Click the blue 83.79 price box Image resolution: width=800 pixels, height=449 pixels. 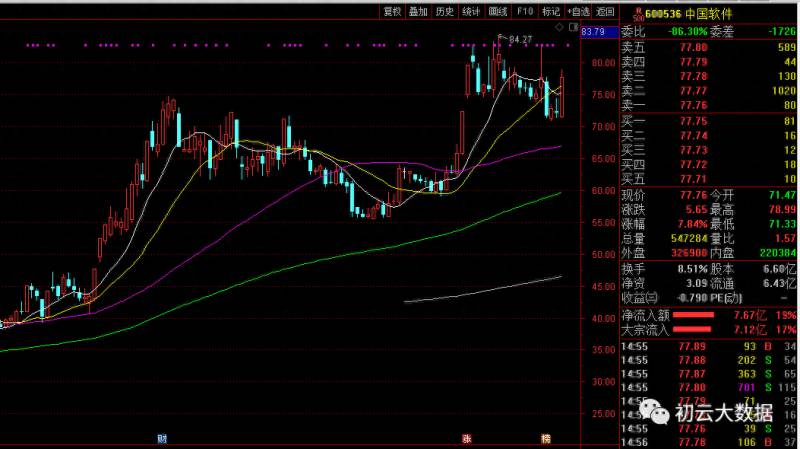599,32
